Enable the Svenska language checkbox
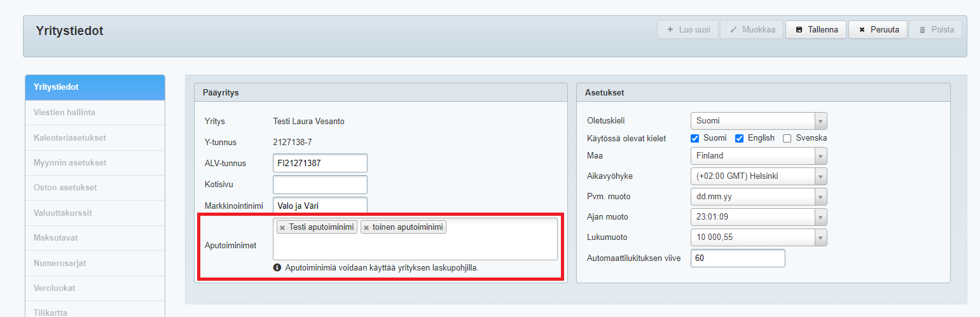Image resolution: width=980 pixels, height=317 pixels. (x=787, y=138)
